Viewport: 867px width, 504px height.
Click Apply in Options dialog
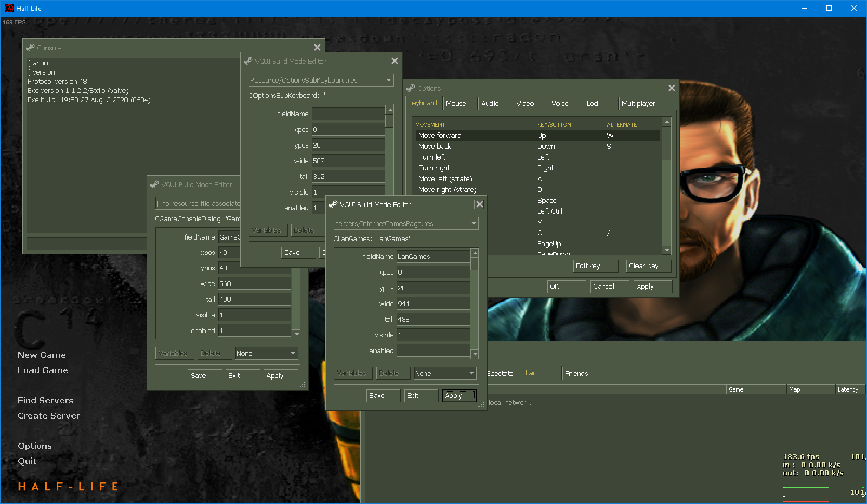click(x=653, y=287)
